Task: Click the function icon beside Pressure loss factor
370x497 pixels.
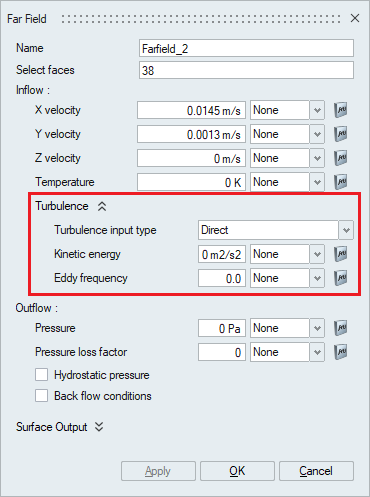Action: click(341, 352)
